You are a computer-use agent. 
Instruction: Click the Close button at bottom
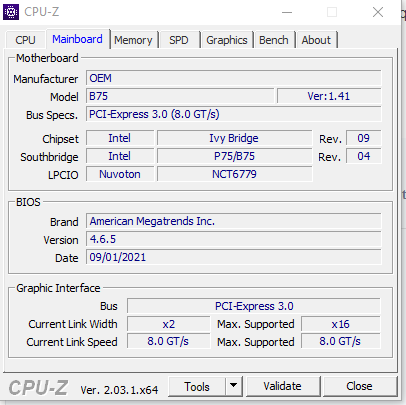(x=359, y=386)
